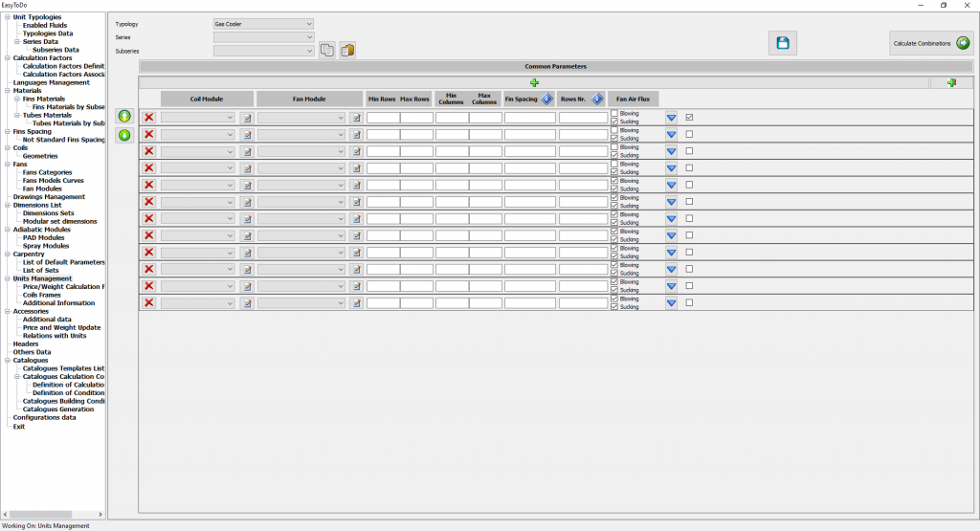
Task: Click the copy icon beside Subseries dropdown
Action: [327, 50]
